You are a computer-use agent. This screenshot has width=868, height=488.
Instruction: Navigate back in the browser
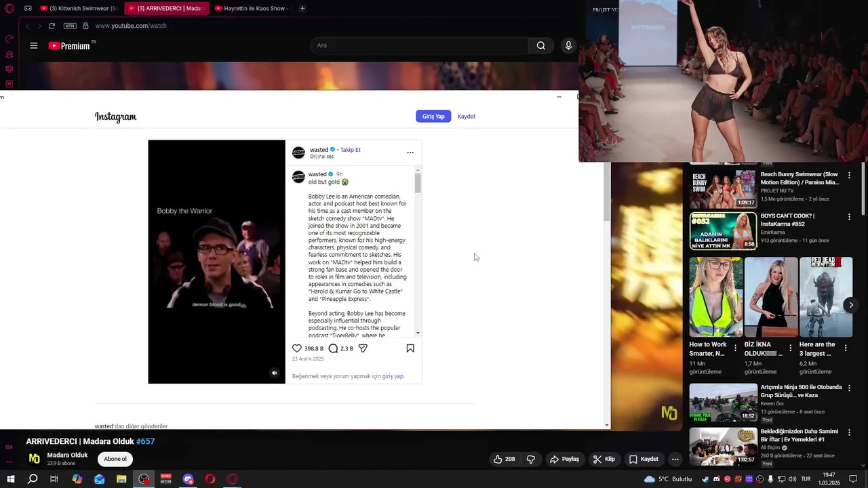(x=27, y=26)
